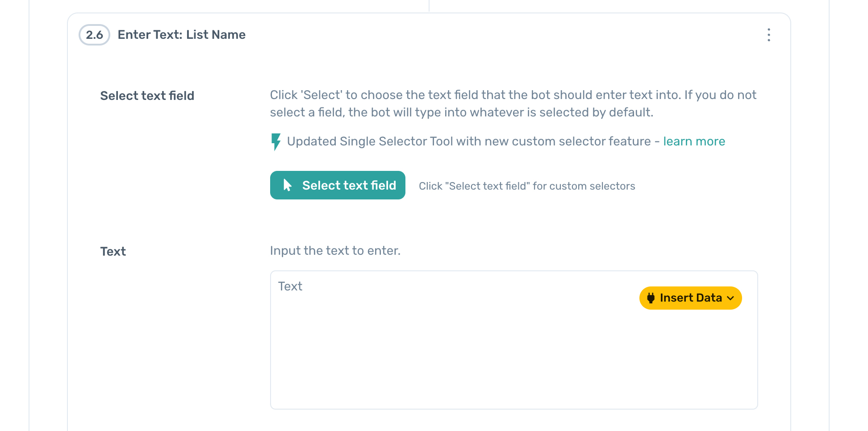Expand the Insert Data chevron arrow
The image size is (868, 431).
(730, 298)
